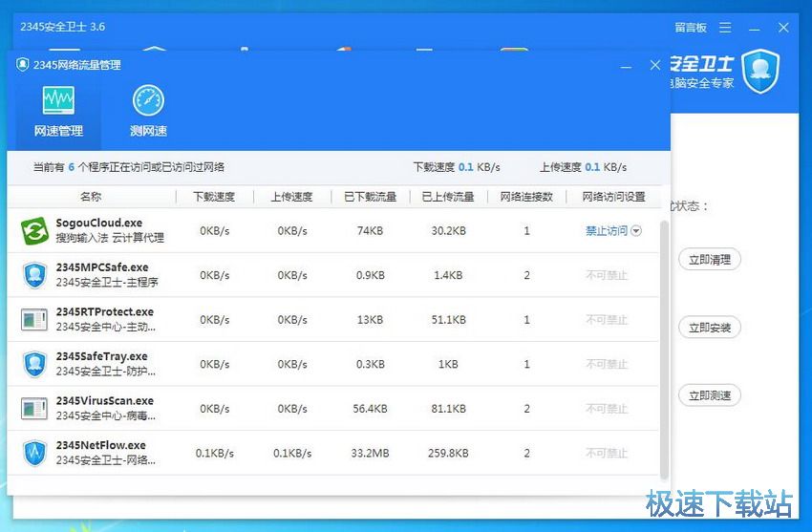Select the 2345VirusScan.exe name text
The width and height of the screenshot is (812, 532).
pos(105,401)
